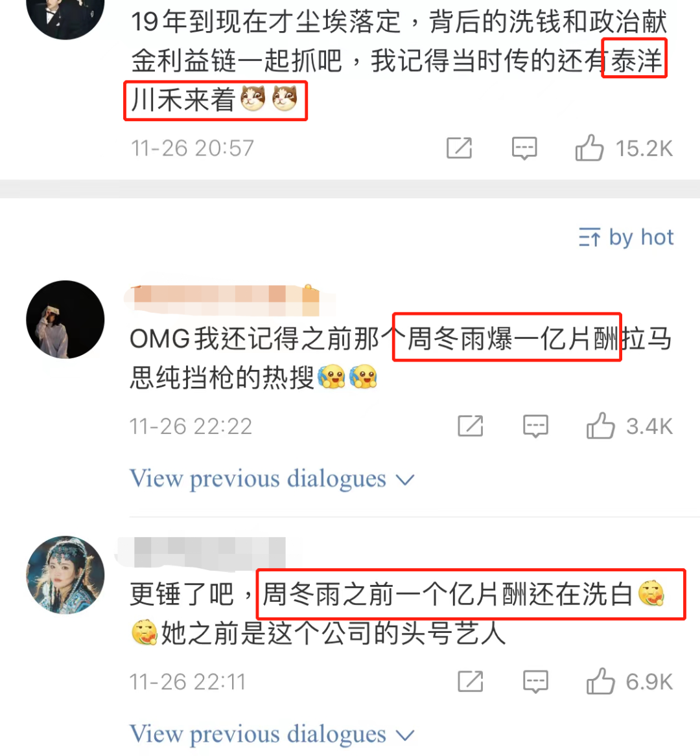Viewport: 700px width, 756px height.
Task: Expand previous dialogues under the 22:11 comment
Action: 272,735
